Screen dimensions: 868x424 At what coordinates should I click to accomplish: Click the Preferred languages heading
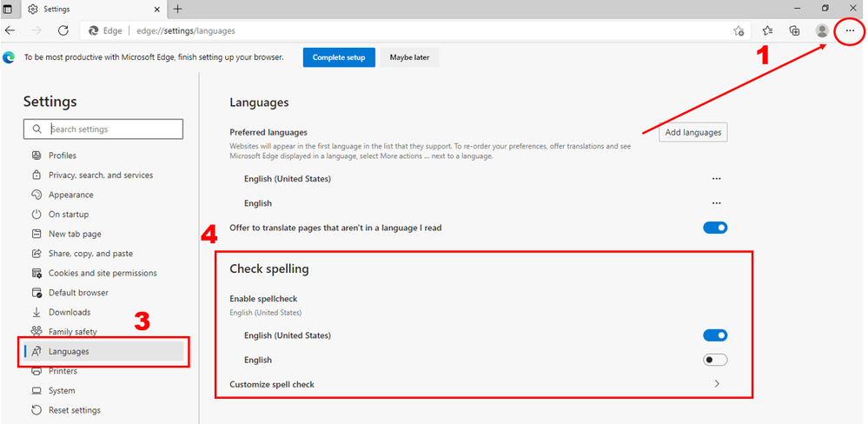(x=268, y=132)
